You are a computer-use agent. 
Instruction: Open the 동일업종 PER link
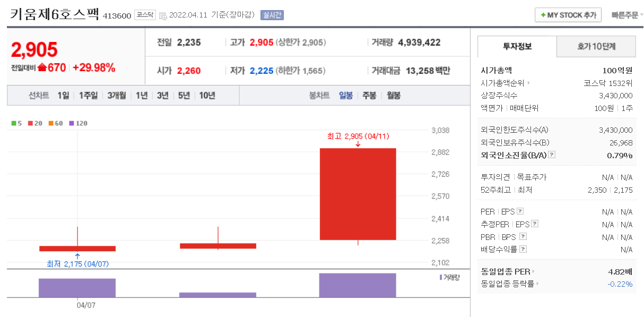point(507,271)
